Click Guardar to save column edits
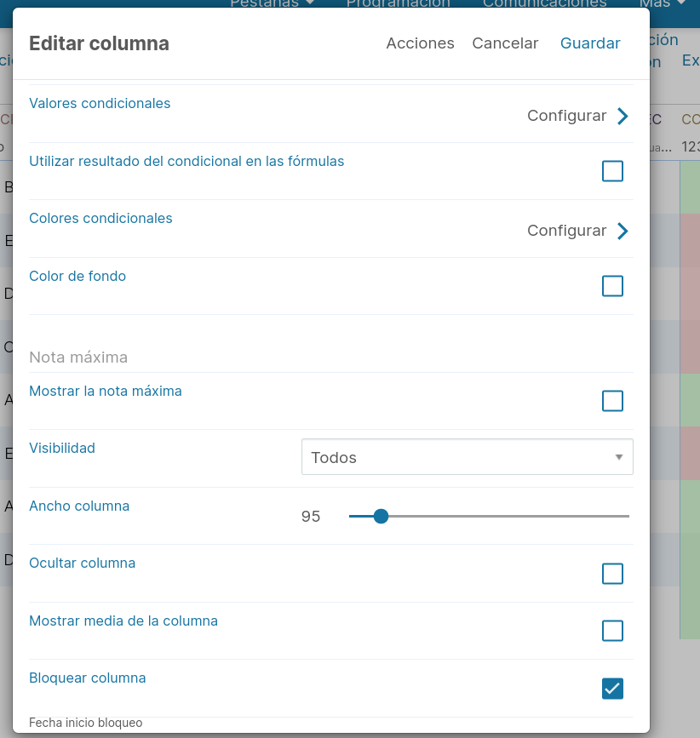Image resolution: width=700 pixels, height=738 pixels. click(590, 43)
